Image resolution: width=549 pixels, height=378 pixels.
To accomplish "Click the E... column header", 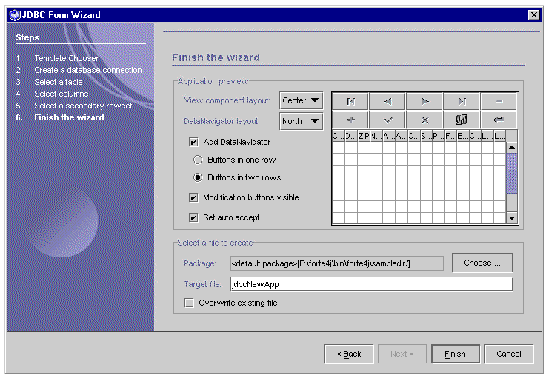I will click(463, 136).
